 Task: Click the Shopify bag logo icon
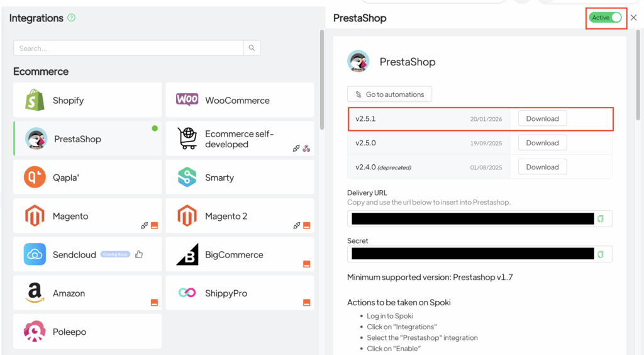tap(35, 100)
